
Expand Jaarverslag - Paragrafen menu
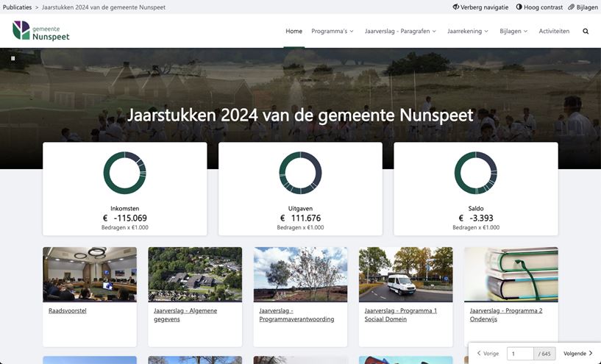click(x=400, y=32)
